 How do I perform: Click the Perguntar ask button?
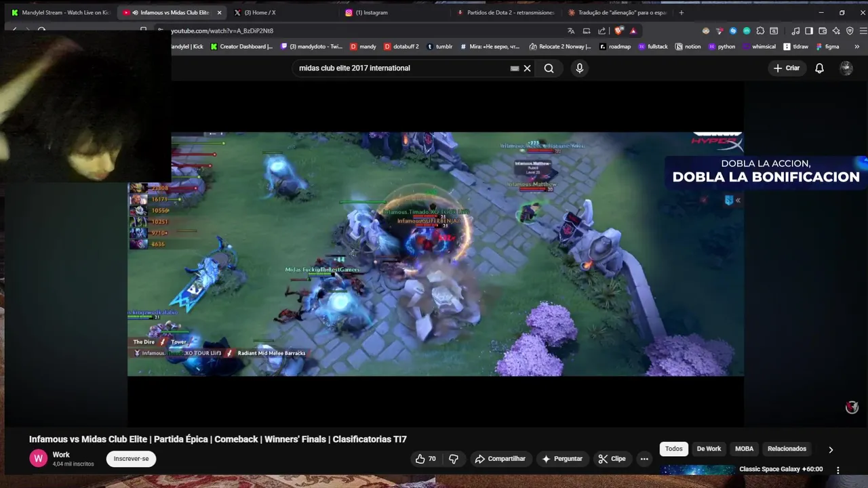coord(562,459)
